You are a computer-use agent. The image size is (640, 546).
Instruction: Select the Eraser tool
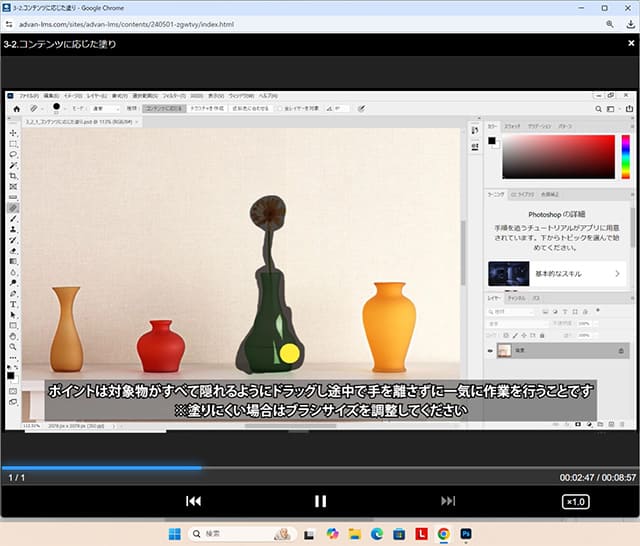13,251
